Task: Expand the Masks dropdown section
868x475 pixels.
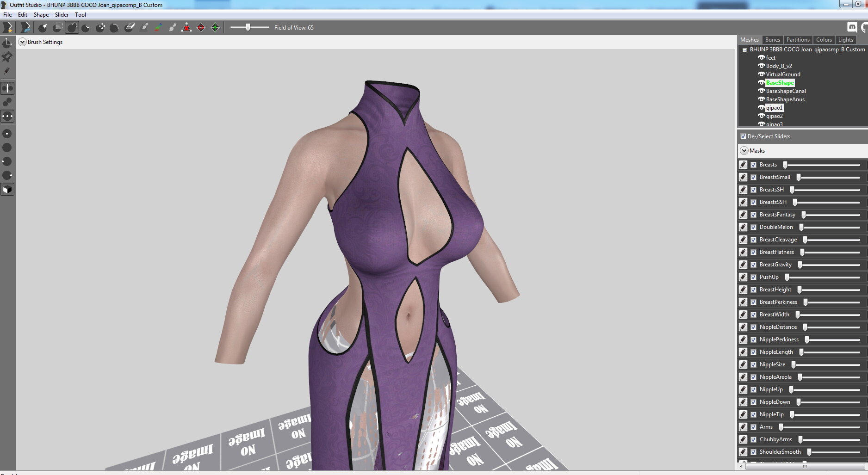Action: [x=744, y=151]
